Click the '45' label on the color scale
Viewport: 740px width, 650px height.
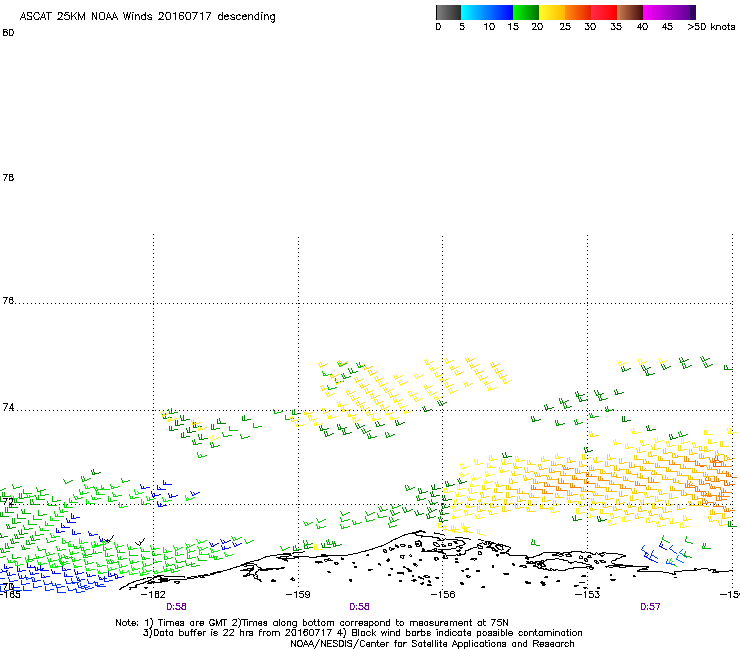tap(667, 27)
